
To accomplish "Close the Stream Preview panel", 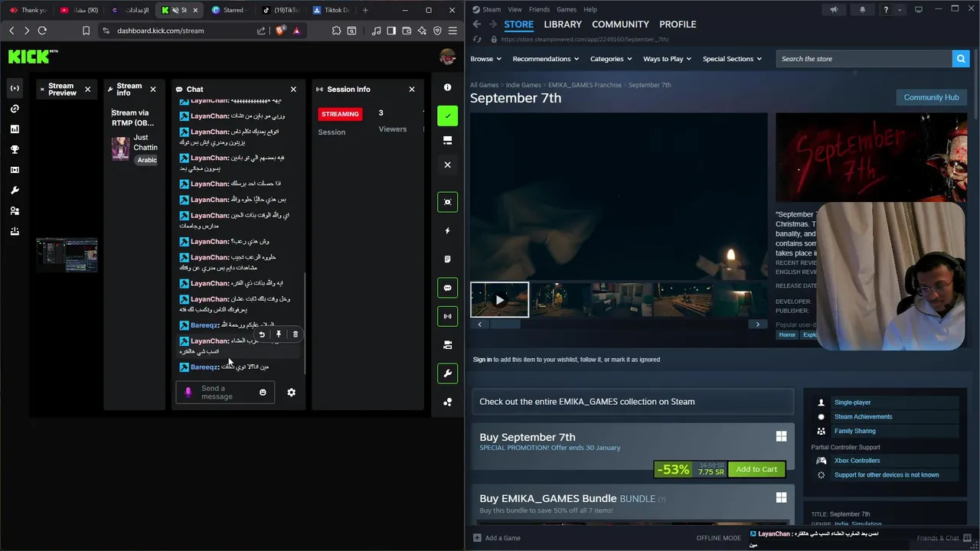I will [87, 90].
